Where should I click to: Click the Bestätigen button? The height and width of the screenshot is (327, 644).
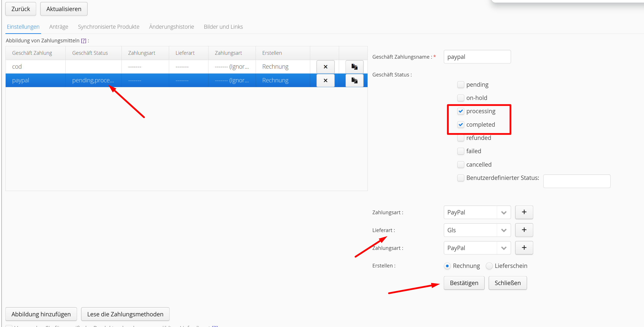464,283
